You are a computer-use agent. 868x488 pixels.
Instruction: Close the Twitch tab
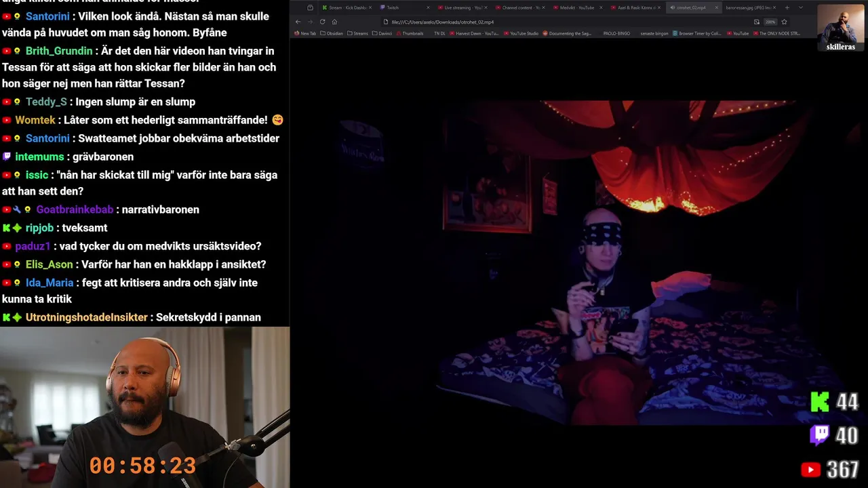428,7
